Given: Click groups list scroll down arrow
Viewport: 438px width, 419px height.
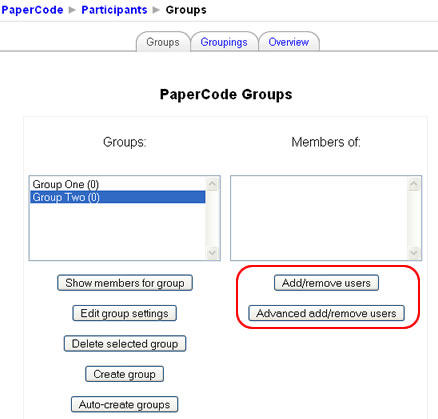Looking at the screenshot, I should pos(212,252).
